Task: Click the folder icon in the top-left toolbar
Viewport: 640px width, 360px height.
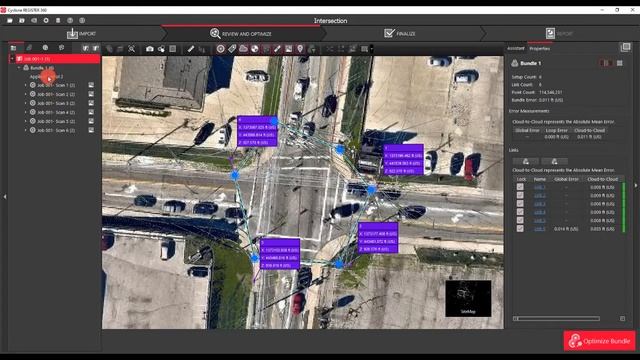Action: (x=10, y=20)
